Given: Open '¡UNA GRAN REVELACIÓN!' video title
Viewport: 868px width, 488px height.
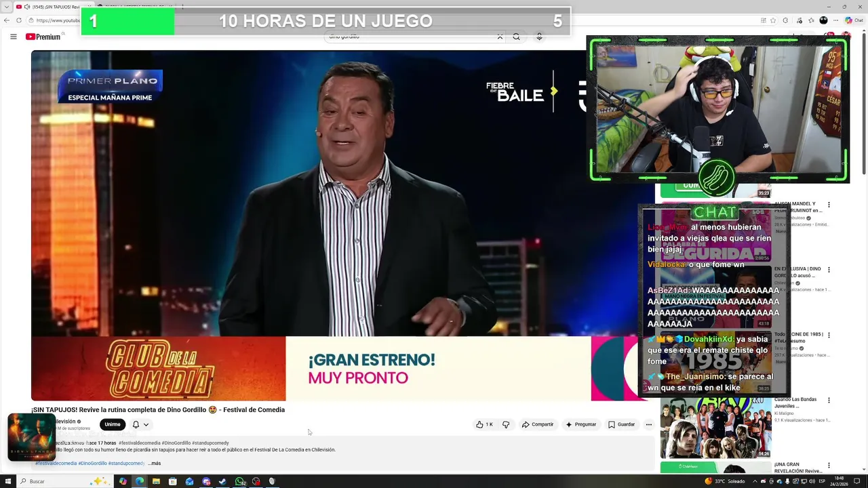Looking at the screenshot, I should (797, 468).
